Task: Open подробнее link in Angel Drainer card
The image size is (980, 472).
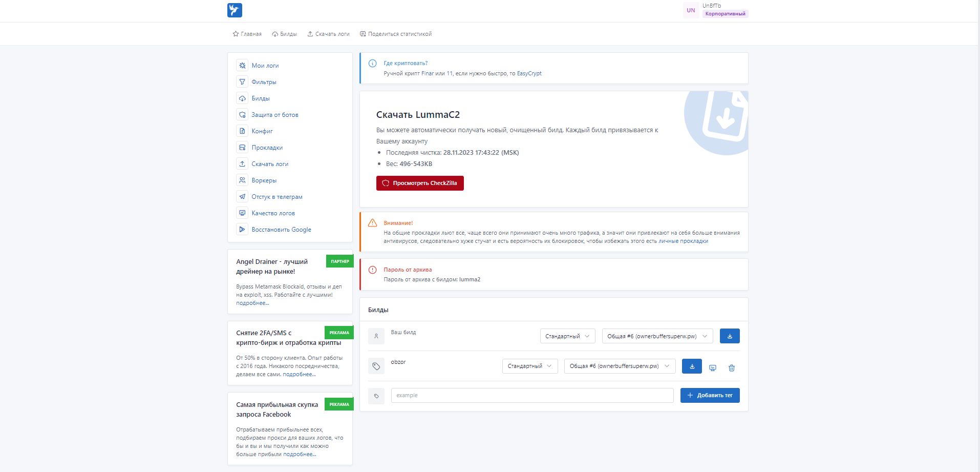Action: (x=252, y=303)
